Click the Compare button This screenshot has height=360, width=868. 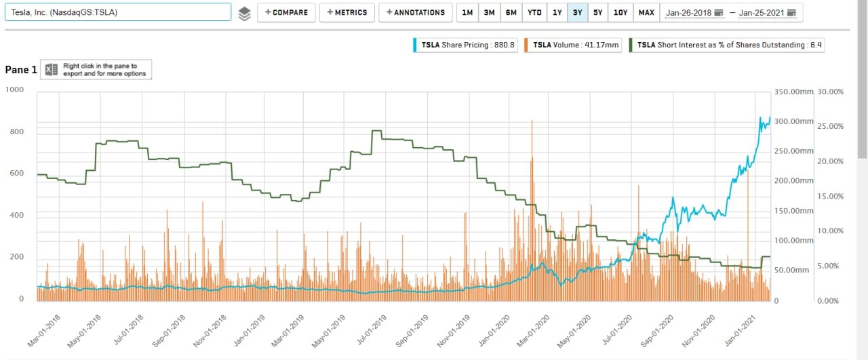click(286, 12)
